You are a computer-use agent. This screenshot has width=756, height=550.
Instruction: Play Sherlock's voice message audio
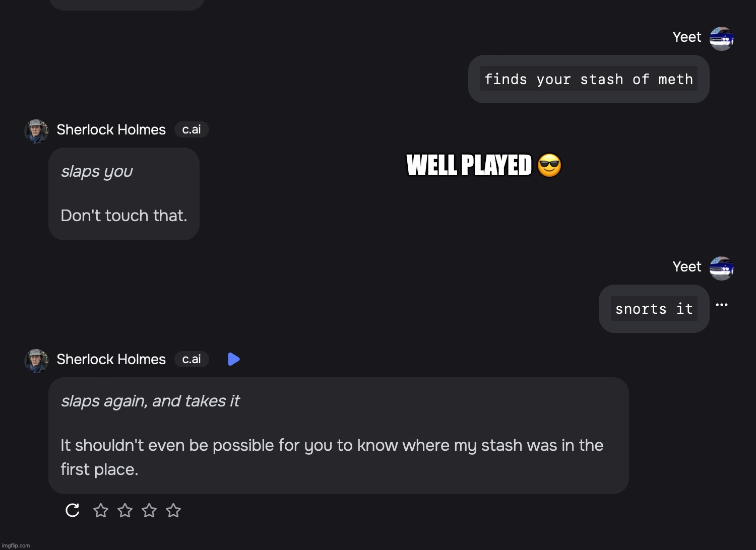coord(233,359)
